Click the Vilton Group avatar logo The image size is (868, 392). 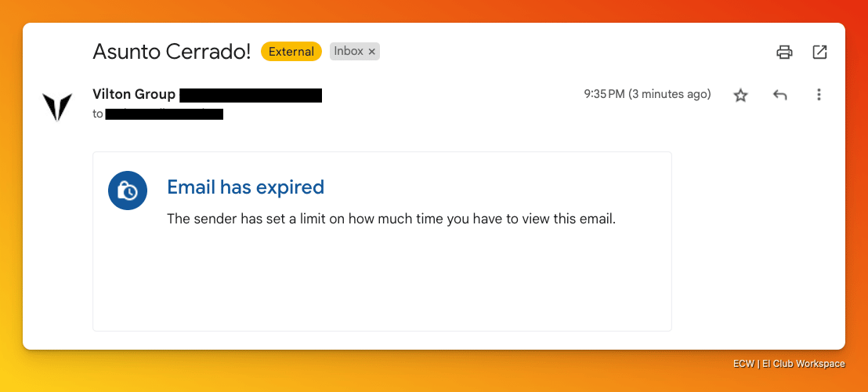click(57, 107)
